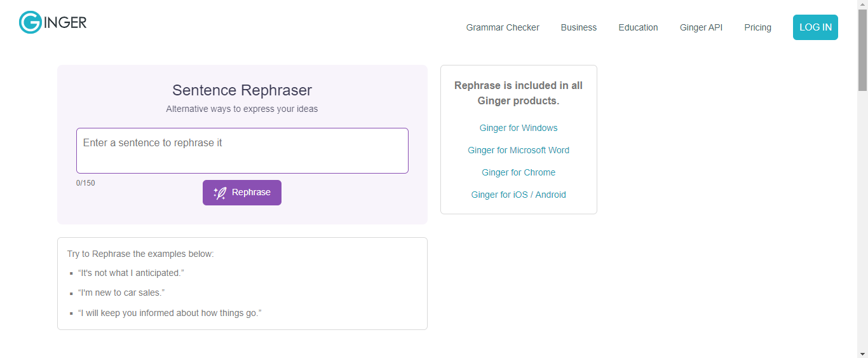Open the Ginger for Microsoft Word link

(519, 150)
